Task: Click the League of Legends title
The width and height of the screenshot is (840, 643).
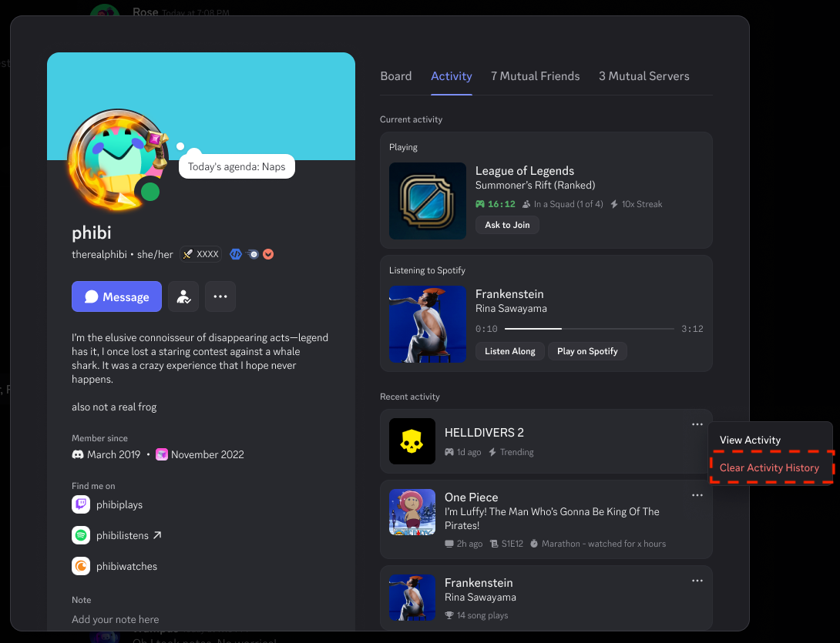Action: coord(525,171)
